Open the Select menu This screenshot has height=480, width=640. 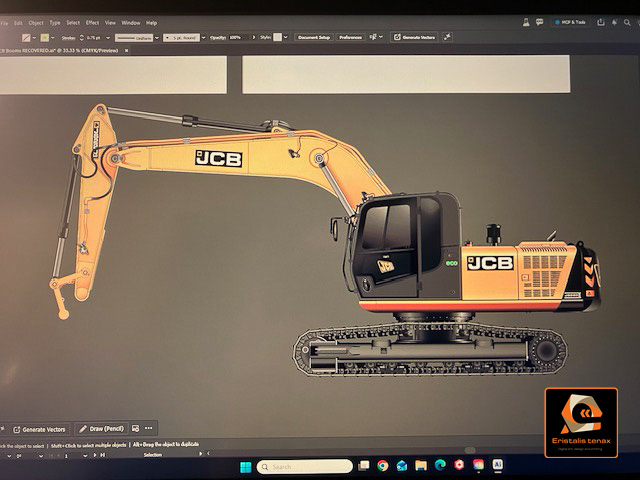point(73,23)
